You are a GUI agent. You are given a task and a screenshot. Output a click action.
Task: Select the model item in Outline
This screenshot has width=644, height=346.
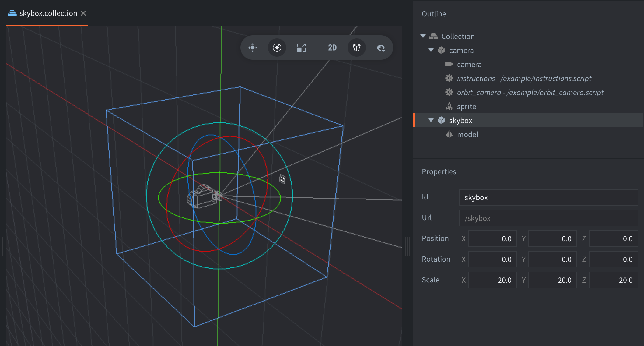467,134
